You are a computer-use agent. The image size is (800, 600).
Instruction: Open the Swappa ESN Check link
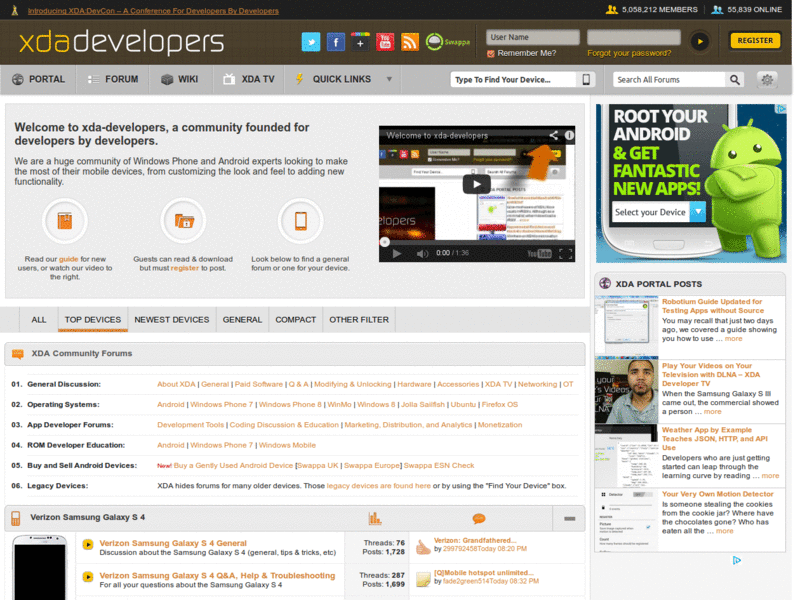click(x=439, y=465)
